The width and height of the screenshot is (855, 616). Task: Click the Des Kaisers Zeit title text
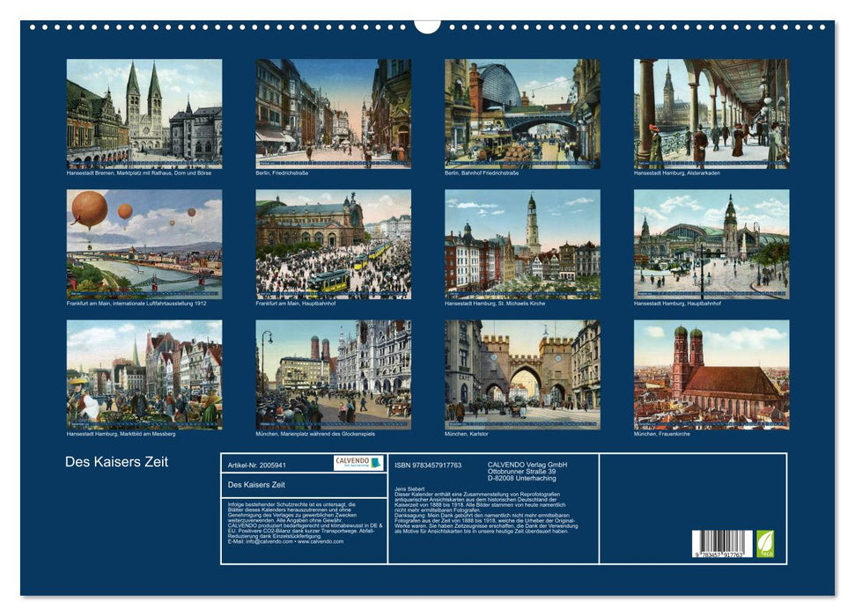click(115, 459)
